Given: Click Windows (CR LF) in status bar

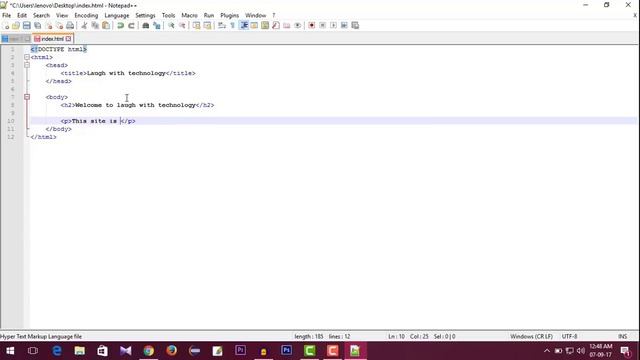Looking at the screenshot, I should tap(531, 337).
